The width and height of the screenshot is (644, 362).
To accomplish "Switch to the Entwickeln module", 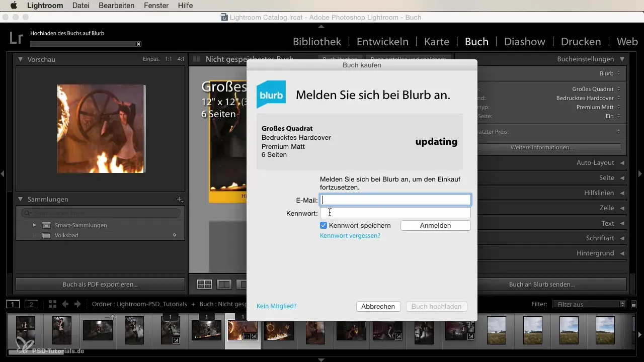I will pyautogui.click(x=382, y=42).
